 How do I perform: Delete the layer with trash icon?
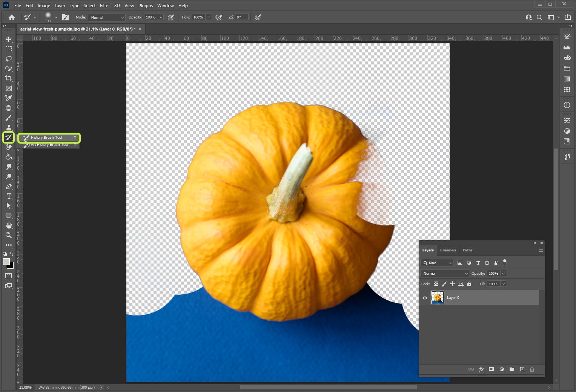532,369
